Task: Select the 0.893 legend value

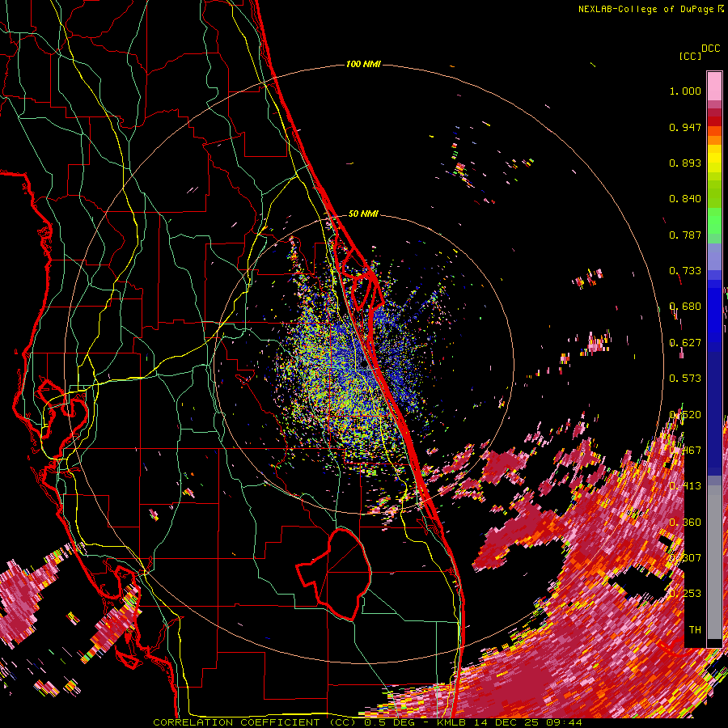Action: coord(685,163)
